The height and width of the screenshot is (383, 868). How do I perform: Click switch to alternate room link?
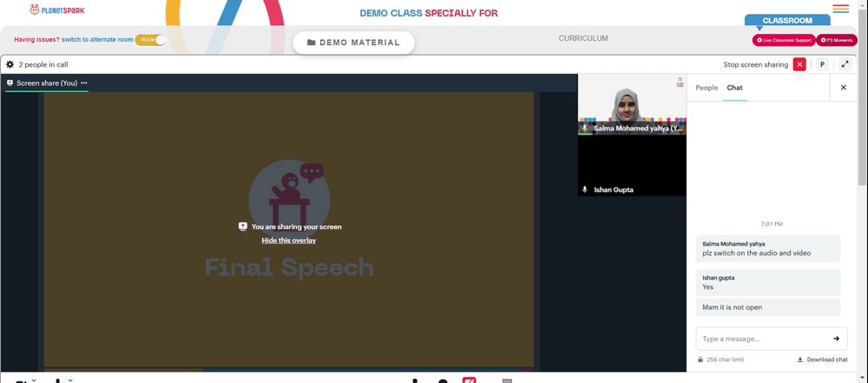97,40
